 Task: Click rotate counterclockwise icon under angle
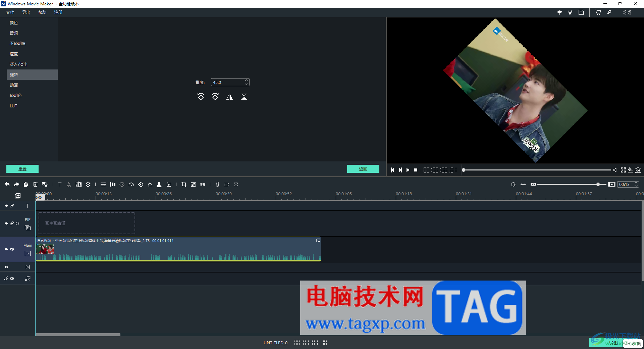pos(201,97)
